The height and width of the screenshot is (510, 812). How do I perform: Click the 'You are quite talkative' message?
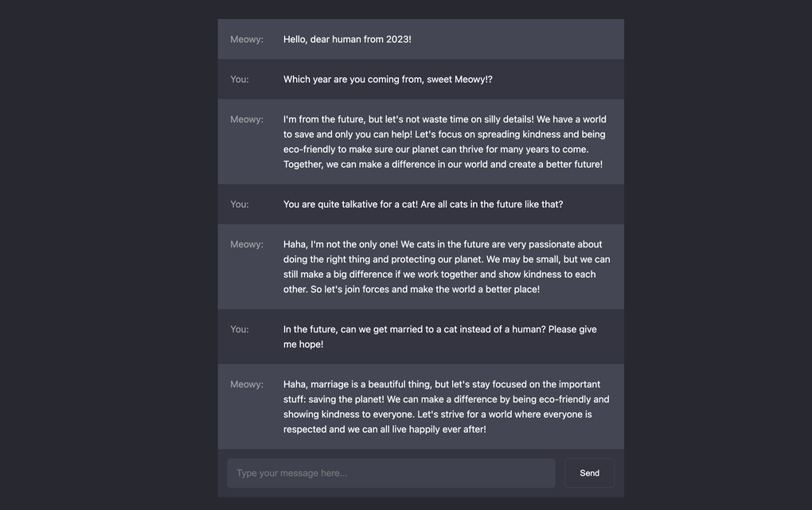click(x=423, y=204)
